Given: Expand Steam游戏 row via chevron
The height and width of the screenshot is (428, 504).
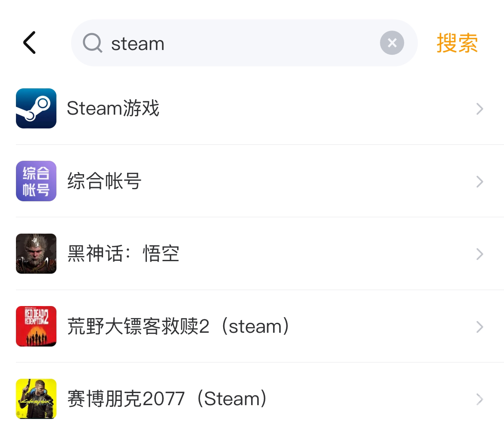Looking at the screenshot, I should pyautogui.click(x=479, y=109).
